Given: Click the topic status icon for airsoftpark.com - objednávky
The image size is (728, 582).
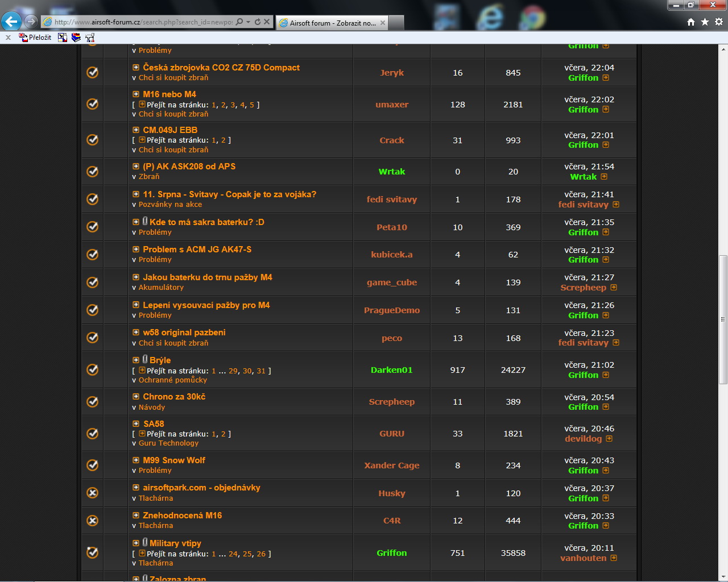Looking at the screenshot, I should (93, 493).
